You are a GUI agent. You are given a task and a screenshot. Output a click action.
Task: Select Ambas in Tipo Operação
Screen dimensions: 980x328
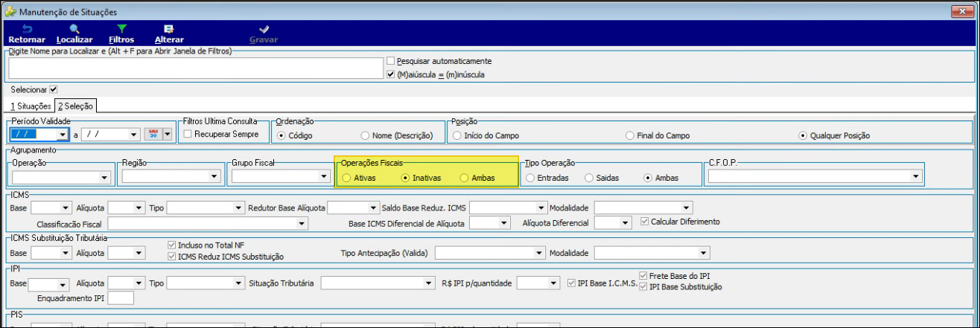click(648, 178)
